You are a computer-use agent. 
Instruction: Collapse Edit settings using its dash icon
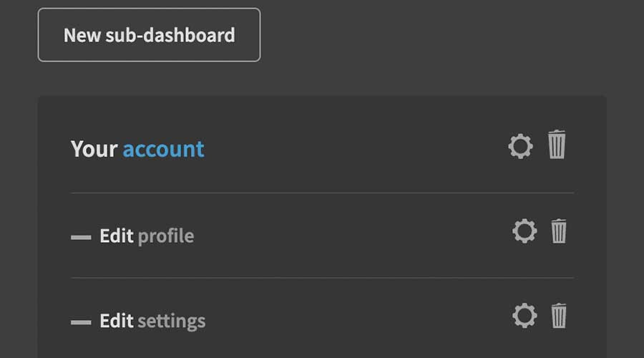pyautogui.click(x=81, y=322)
